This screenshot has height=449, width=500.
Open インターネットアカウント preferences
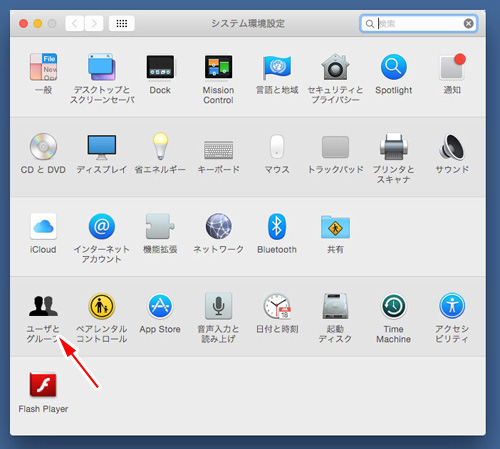[x=102, y=226]
